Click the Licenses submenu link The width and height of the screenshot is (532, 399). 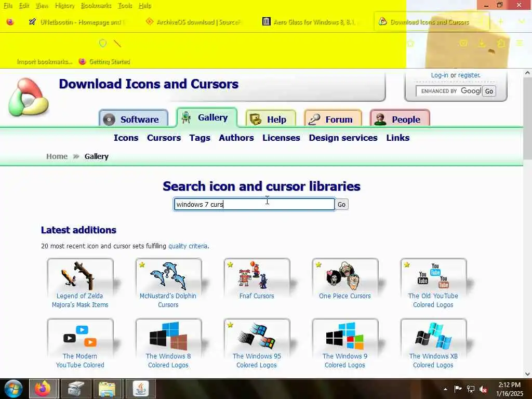(x=281, y=138)
